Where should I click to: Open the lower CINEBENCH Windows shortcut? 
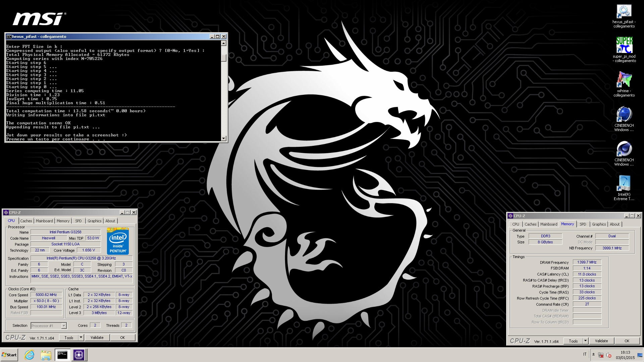tap(624, 154)
